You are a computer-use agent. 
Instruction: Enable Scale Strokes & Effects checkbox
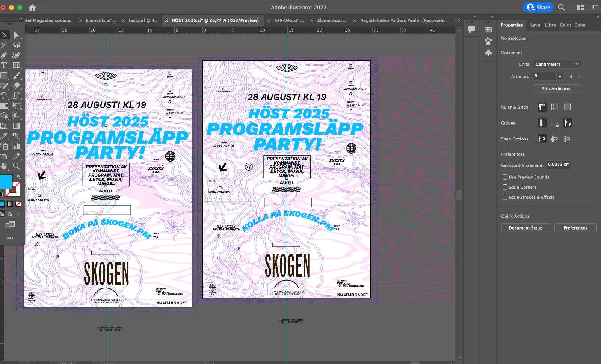point(505,197)
